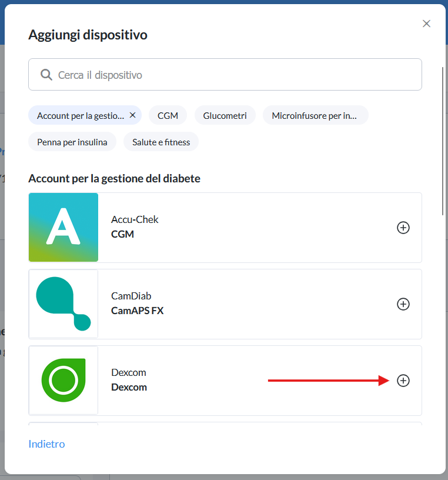
Task: Click the dialog's vertical scrollbar
Action: point(443,141)
